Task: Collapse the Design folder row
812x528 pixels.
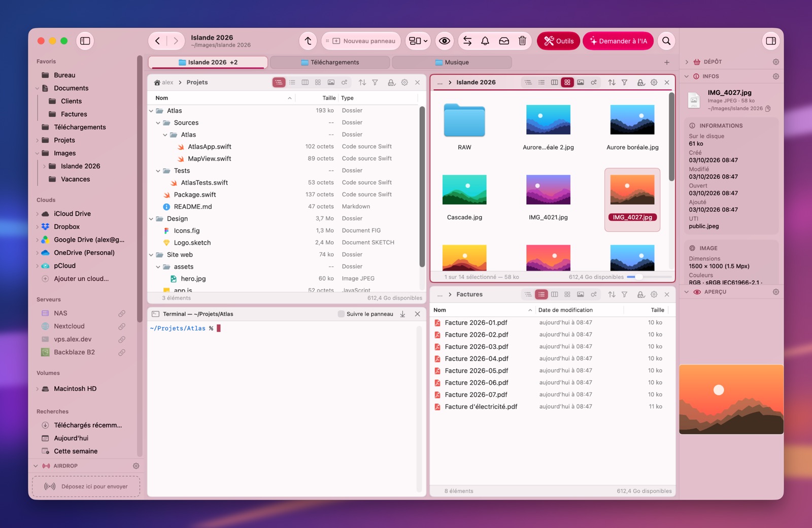Action: pos(151,219)
